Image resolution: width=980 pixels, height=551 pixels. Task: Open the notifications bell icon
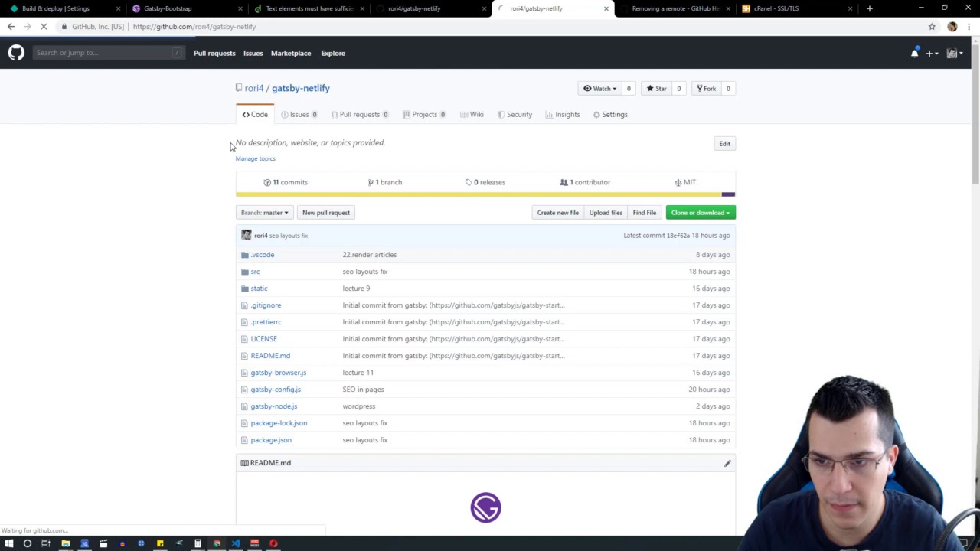[x=914, y=53]
